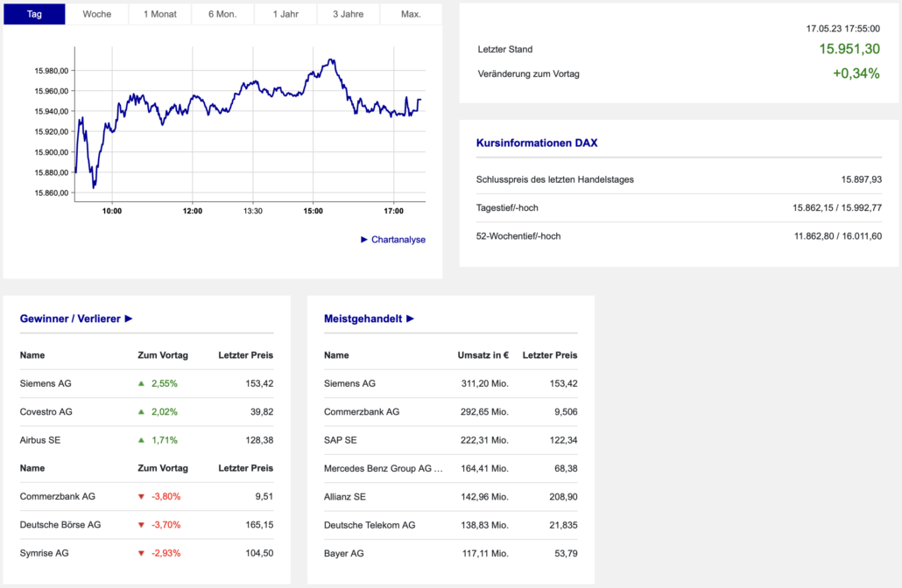Click the Kursinformationen DAX heading
Screen dimensions: 902x588
point(537,143)
